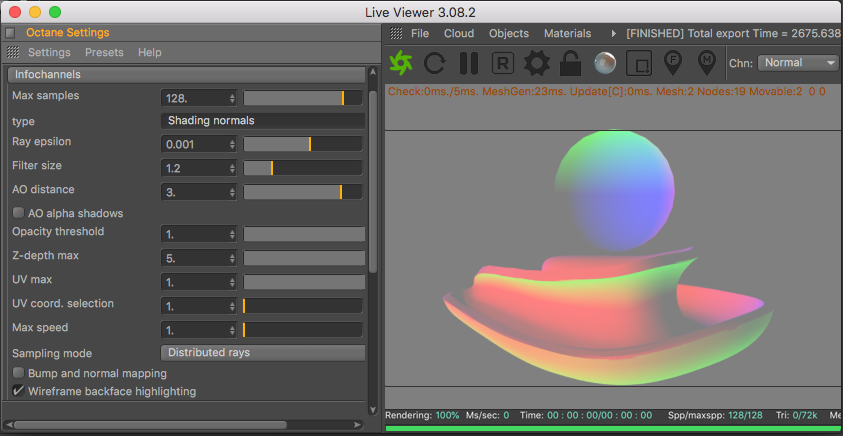Open the Help menu
This screenshot has width=843, height=436.
click(x=149, y=52)
